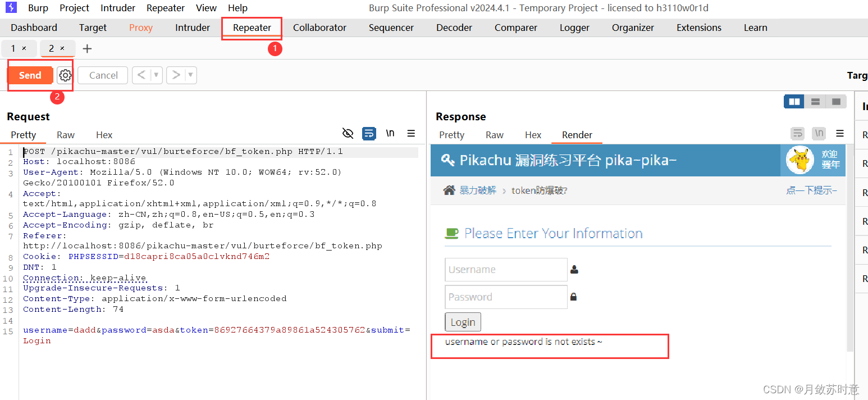Open the Project menu
The height and width of the screenshot is (400, 868).
point(74,8)
